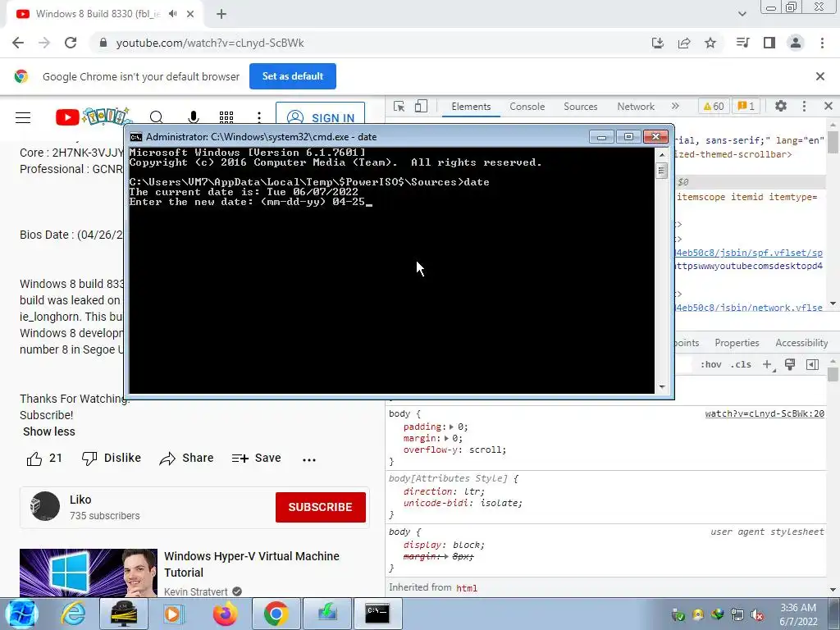Viewport: 840px width, 630px height.
Task: Switch to the Console tab
Action: coord(527,107)
